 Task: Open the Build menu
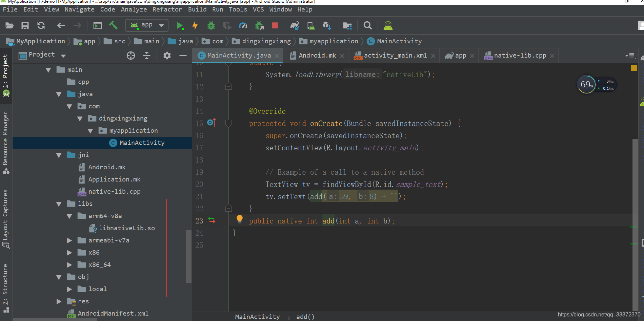[197, 9]
